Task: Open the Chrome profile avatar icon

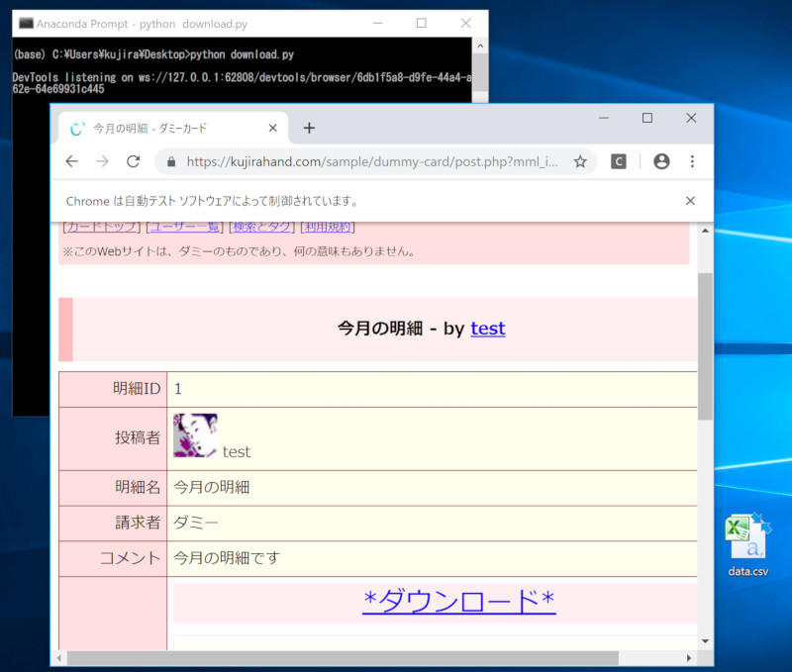Action: 661,161
